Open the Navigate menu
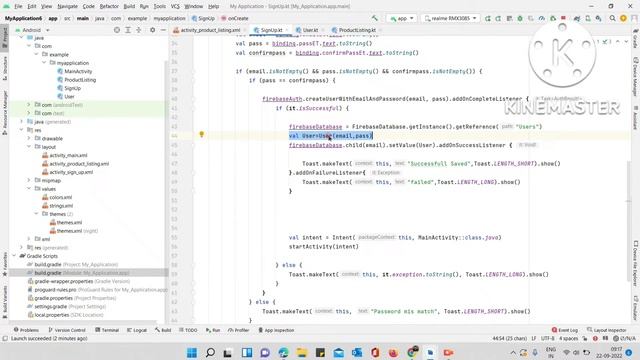640x360 pixels. tap(67, 7)
